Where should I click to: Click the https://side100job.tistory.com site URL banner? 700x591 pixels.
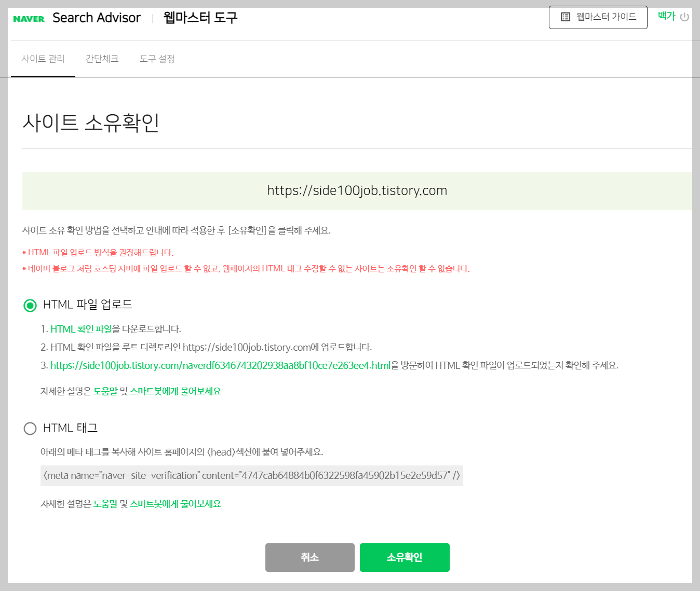tap(357, 191)
